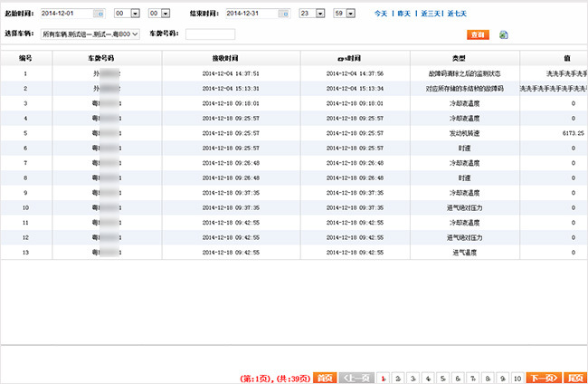Click the gps时间 column header
This screenshot has width=588, height=384.
pyautogui.click(x=356, y=58)
